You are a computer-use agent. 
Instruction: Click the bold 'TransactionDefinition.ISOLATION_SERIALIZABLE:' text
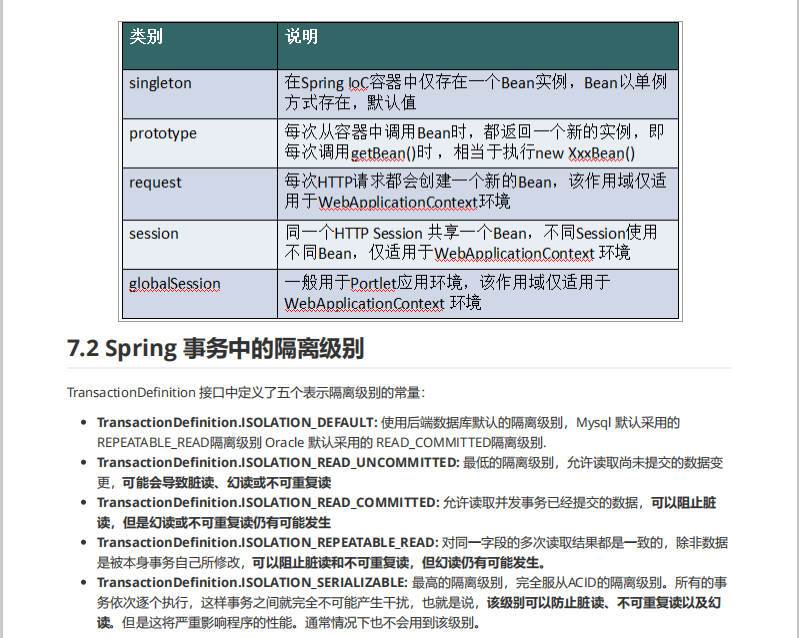[x=252, y=582]
